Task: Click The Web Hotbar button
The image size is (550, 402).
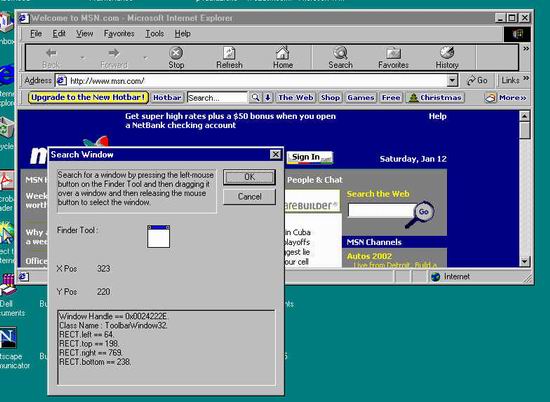Action: tap(296, 98)
